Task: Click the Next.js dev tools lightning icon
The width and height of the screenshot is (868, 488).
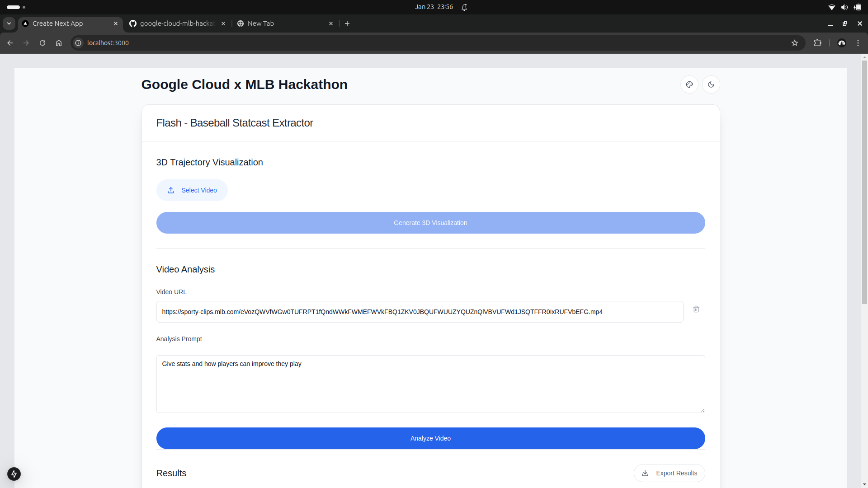Action: 14,474
